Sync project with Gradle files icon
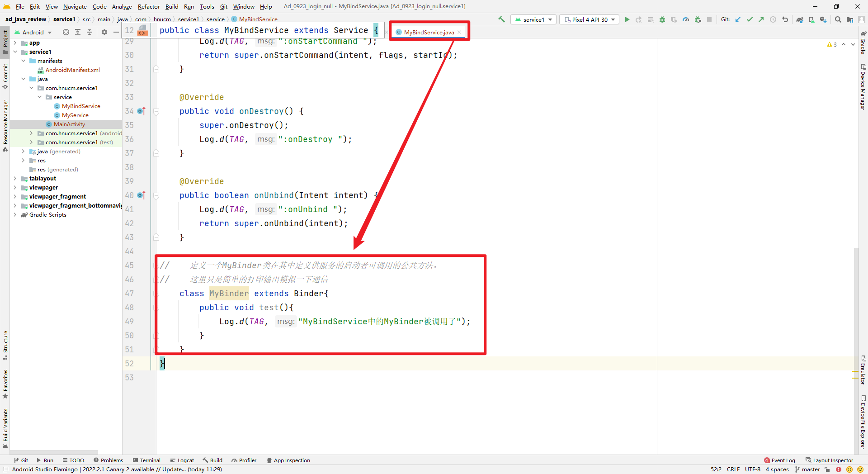The width and height of the screenshot is (868, 474). pos(800,19)
